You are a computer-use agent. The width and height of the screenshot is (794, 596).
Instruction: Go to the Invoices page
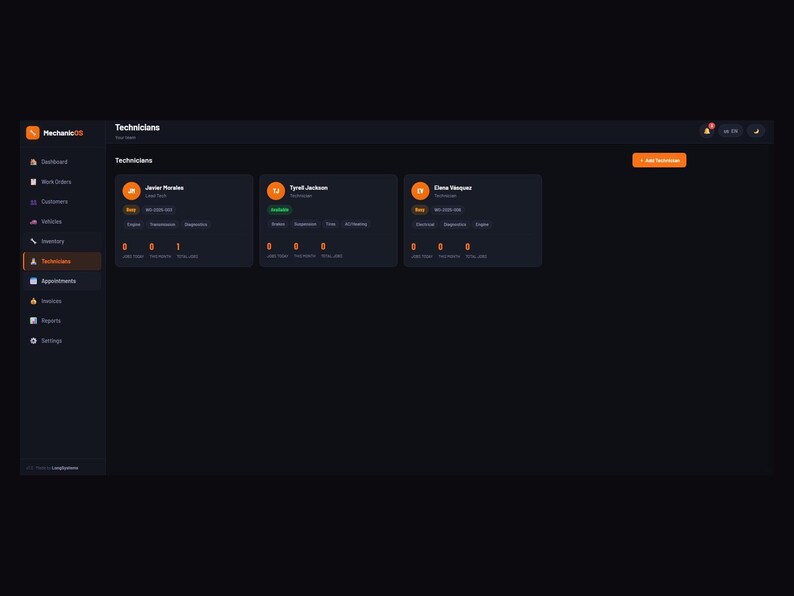[x=62, y=301]
